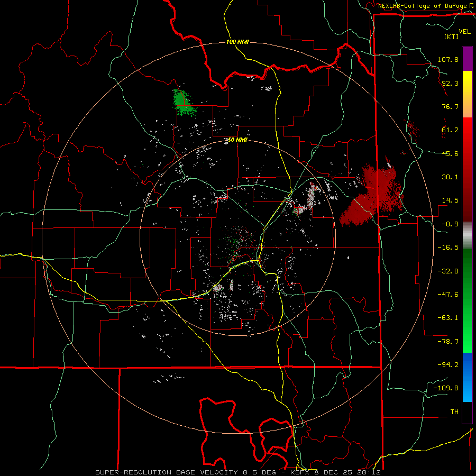This screenshot has width=476, height=476.
Task: Select the 76.7 legend value
Action: pyautogui.click(x=450, y=106)
